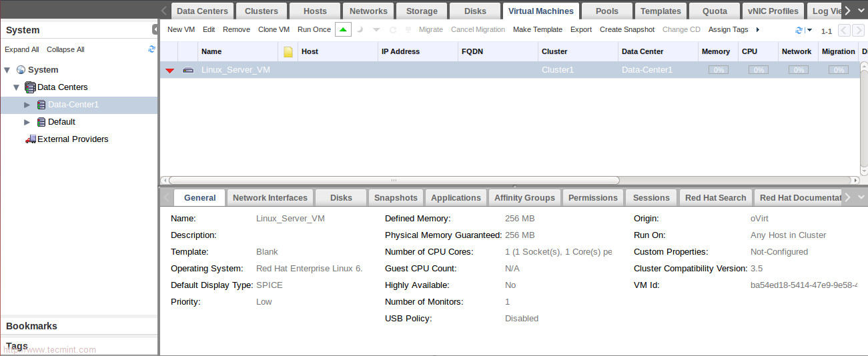Click the Data Centers server stack icon
This screenshot has height=356, width=868.
tap(30, 87)
